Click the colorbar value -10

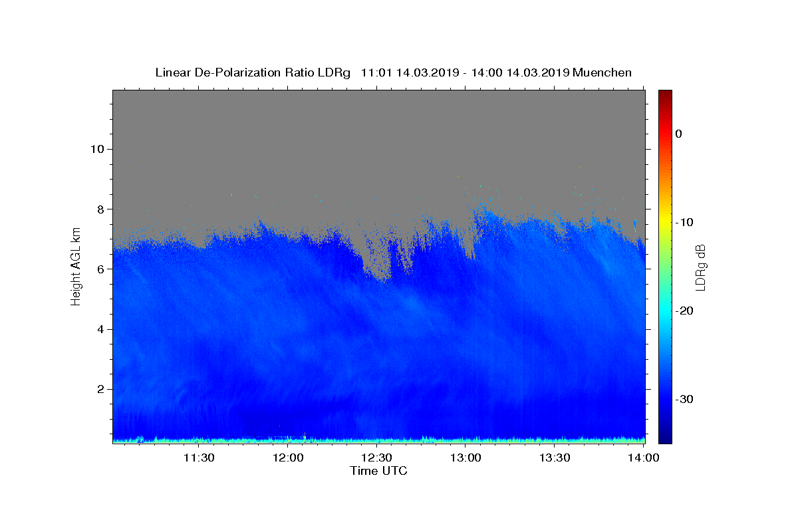pos(684,222)
